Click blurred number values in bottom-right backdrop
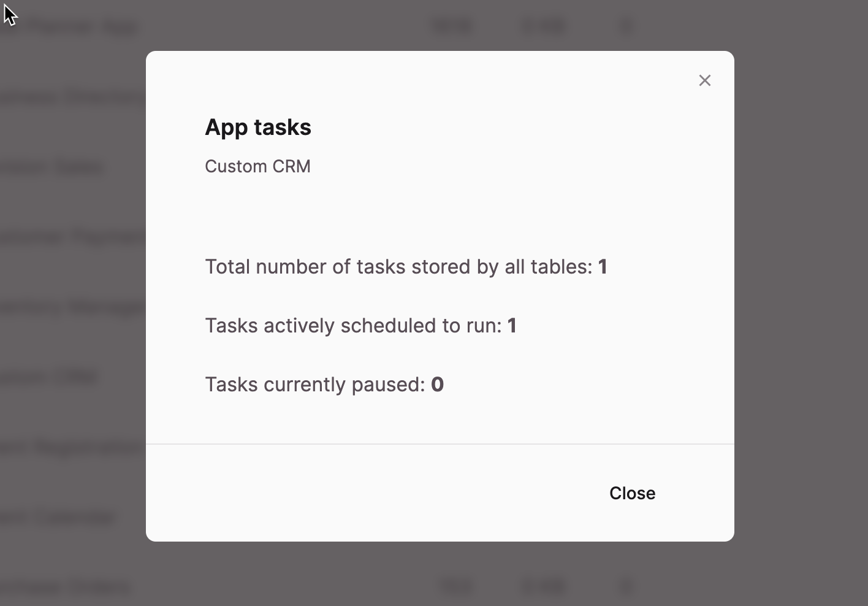This screenshot has height=606, width=868. click(x=533, y=587)
